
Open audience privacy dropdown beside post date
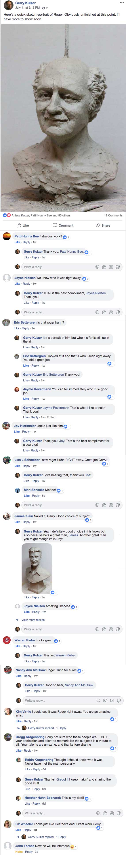click(x=45, y=8)
